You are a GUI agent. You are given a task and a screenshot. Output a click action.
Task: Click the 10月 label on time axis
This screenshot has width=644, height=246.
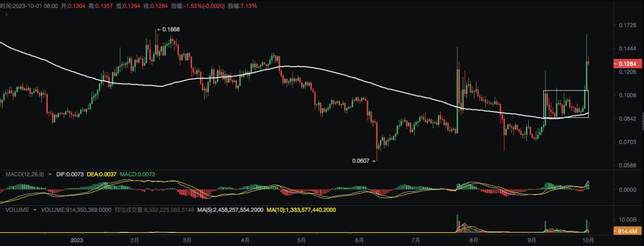588,240
